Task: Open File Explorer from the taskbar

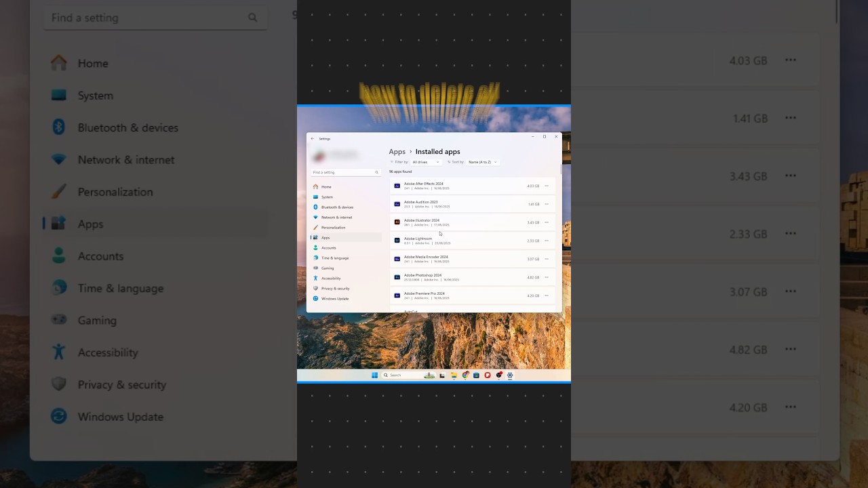Action: click(454, 375)
